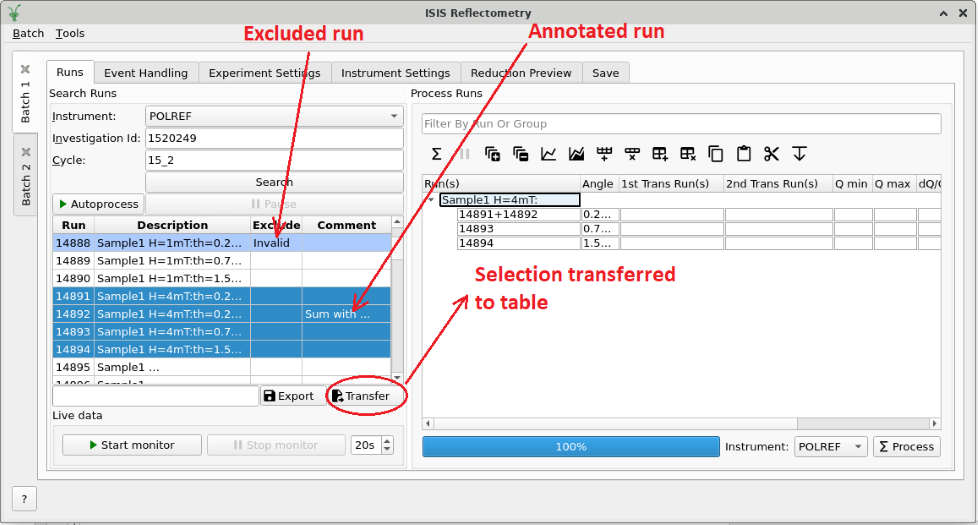The image size is (978, 525).
Task: Click the Delete group toolbar icon
Action: (x=688, y=154)
